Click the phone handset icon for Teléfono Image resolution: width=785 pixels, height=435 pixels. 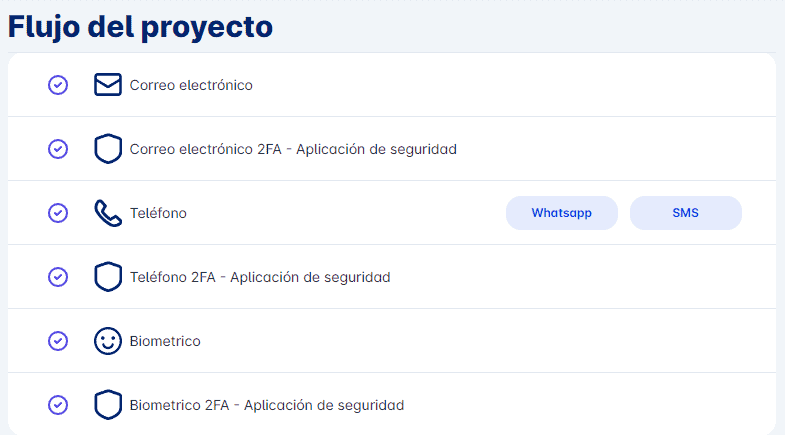(108, 213)
